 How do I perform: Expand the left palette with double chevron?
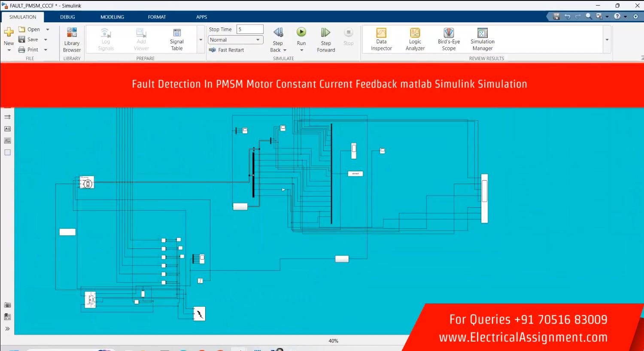(7, 329)
